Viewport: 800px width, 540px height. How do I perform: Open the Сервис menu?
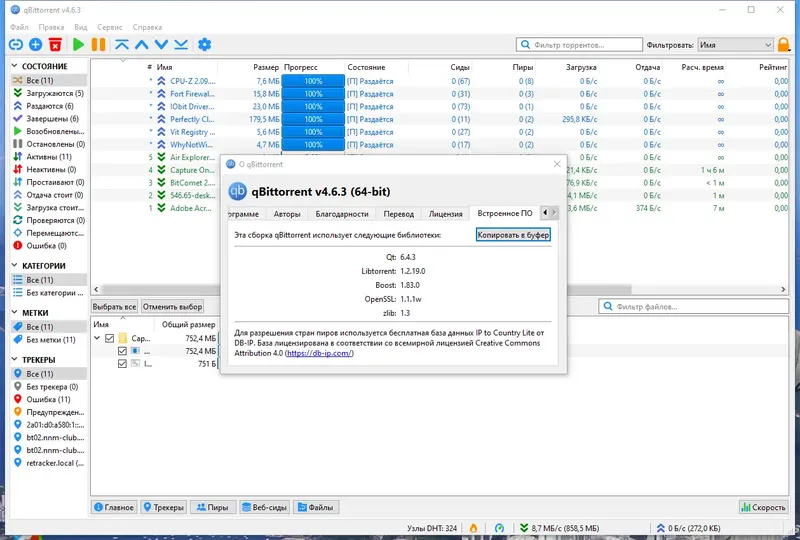110,27
